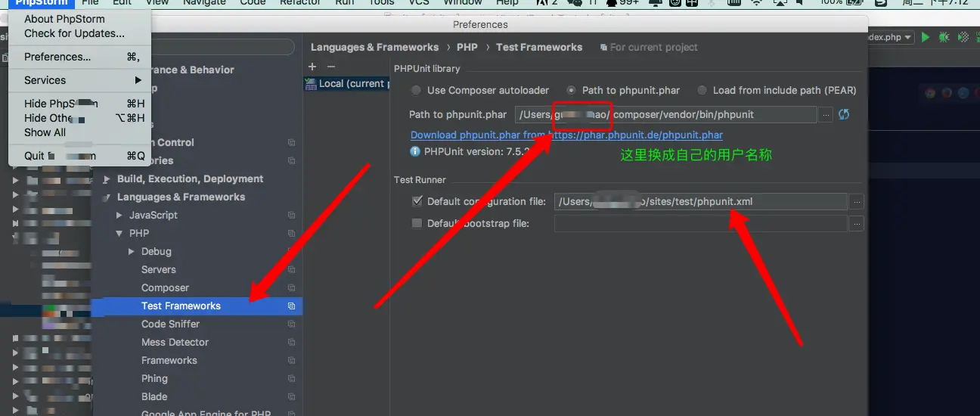Screen dimensions: 980x416
Task: Browse for the default configuration file
Action: click(x=856, y=202)
